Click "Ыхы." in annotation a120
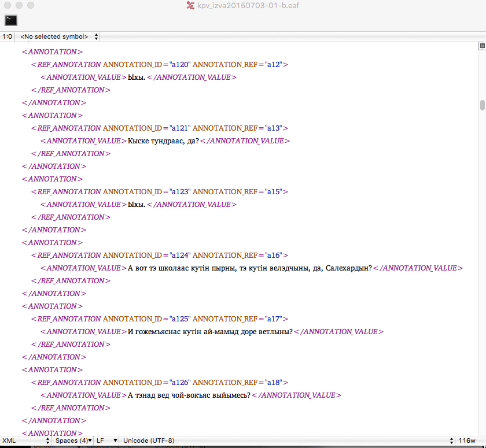 (137, 77)
